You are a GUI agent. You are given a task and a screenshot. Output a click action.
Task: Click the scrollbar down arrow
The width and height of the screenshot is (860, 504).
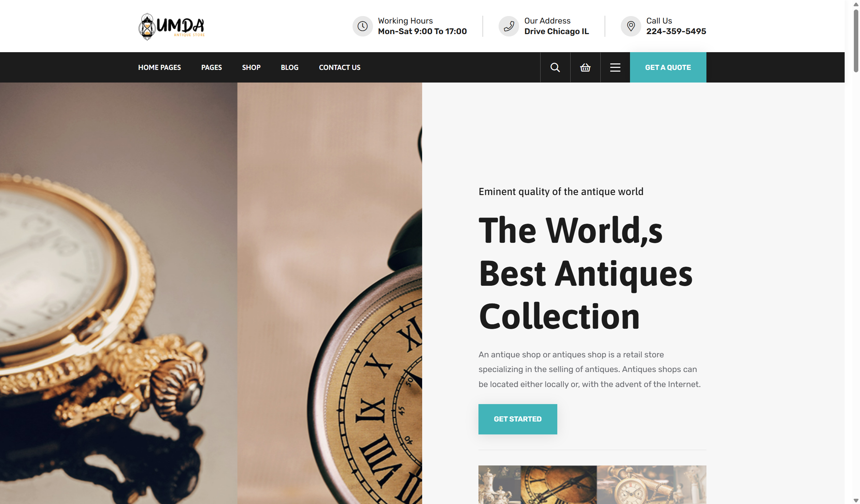click(x=856, y=500)
